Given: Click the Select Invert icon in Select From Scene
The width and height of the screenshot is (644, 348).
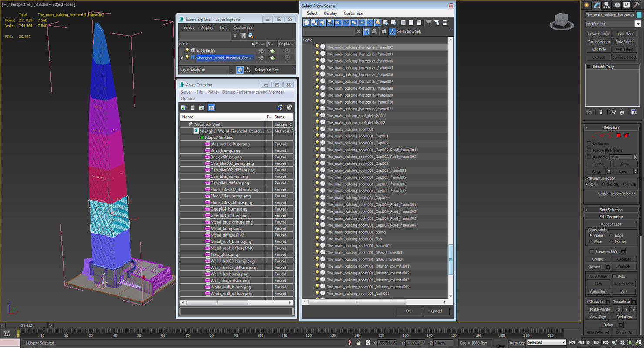Looking at the screenshot, I should (419, 23).
